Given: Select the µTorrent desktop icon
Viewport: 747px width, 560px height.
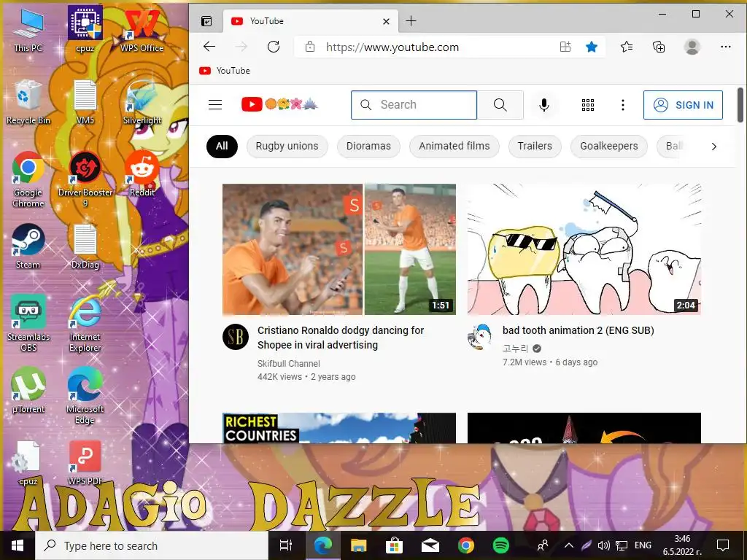Looking at the screenshot, I should (28, 391).
